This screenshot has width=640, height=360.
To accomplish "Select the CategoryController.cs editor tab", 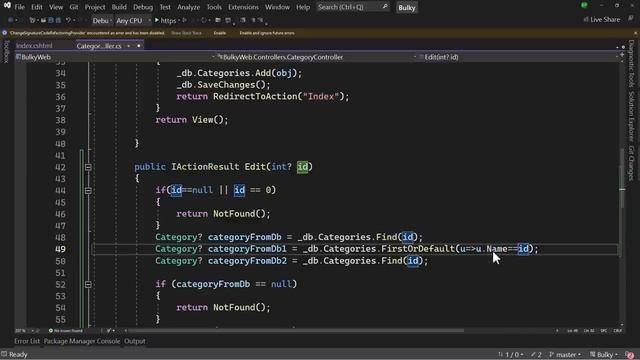I will [x=99, y=46].
